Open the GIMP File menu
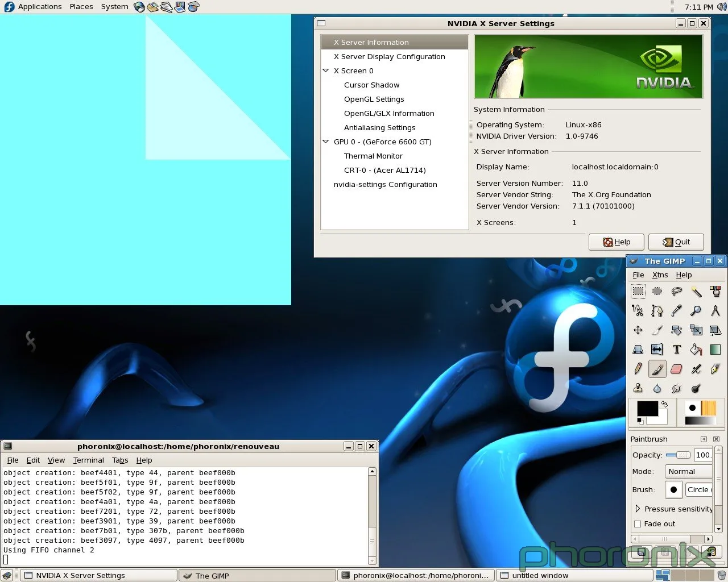The height and width of the screenshot is (582, 728). (x=638, y=275)
